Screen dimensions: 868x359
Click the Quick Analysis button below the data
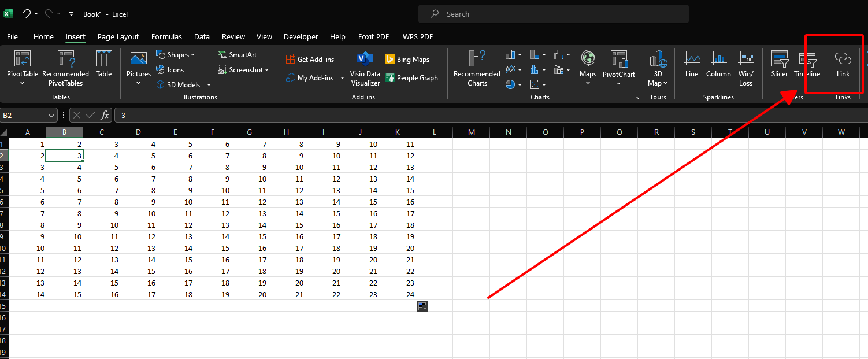point(422,306)
